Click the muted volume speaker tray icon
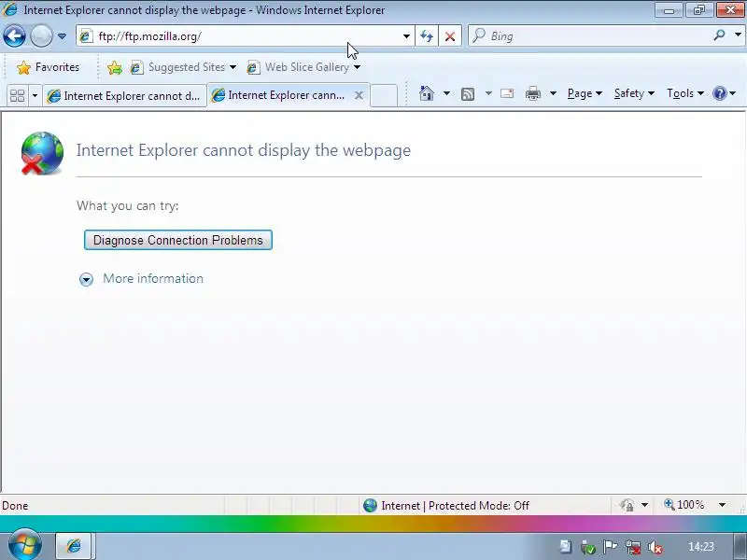747x560 pixels. [655, 548]
